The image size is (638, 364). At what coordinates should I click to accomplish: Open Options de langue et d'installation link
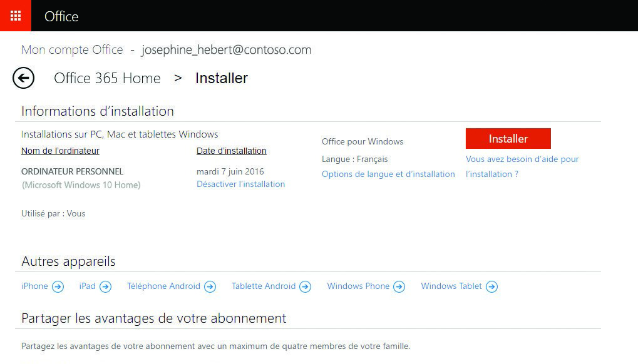tap(388, 174)
